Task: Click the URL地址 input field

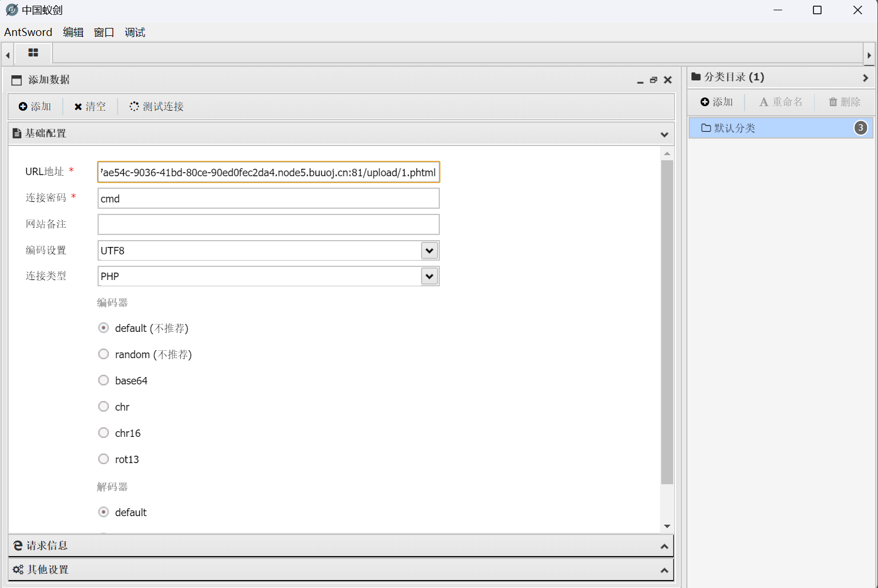Action: [x=269, y=172]
